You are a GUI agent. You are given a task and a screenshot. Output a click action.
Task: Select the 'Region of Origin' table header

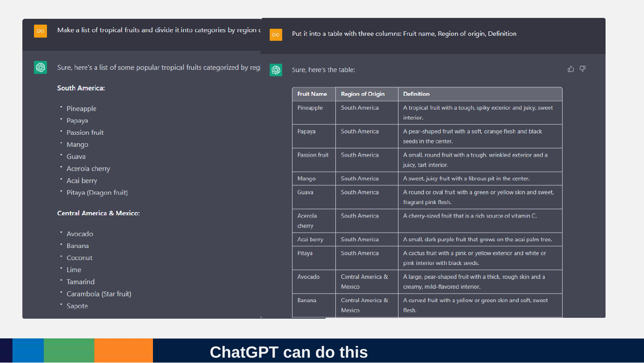coord(367,94)
